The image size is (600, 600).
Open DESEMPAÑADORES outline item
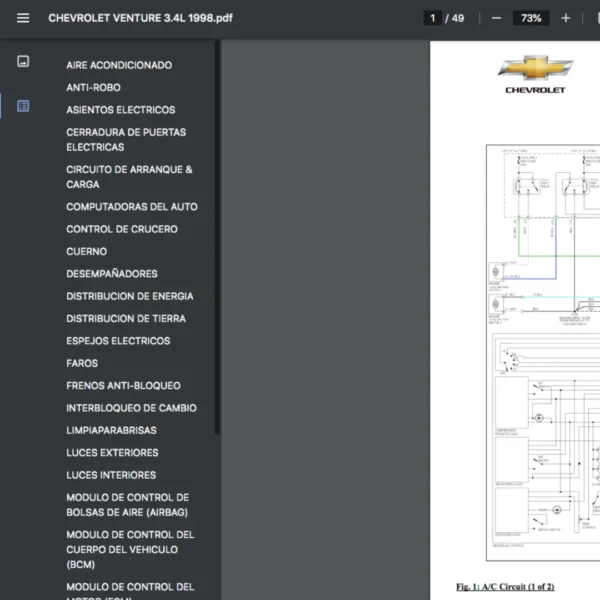112,274
